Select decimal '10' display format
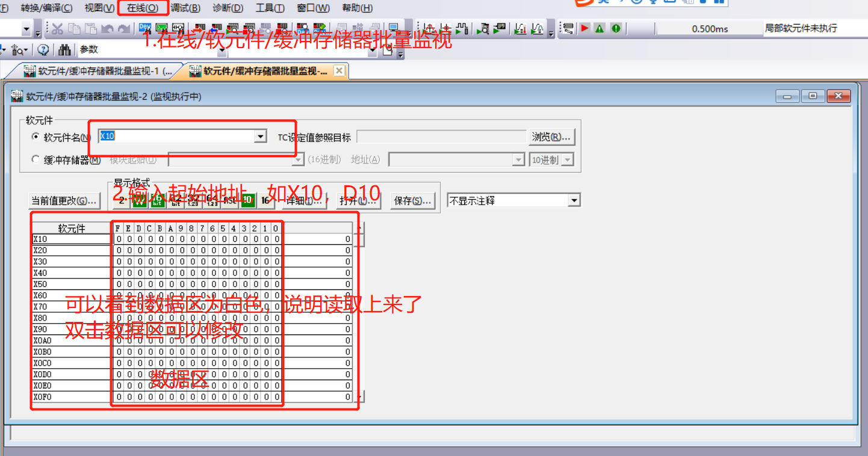The height and width of the screenshot is (456, 868). (247, 201)
